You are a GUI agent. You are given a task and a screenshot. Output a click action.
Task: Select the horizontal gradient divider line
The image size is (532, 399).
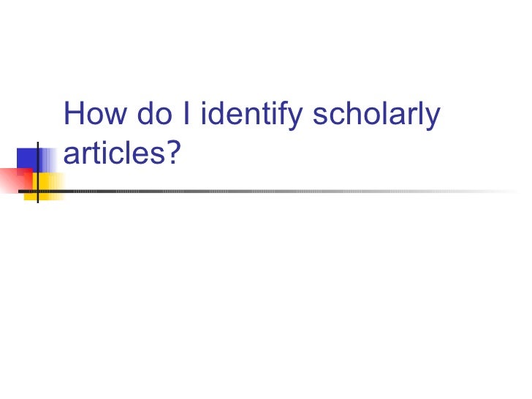268,191
